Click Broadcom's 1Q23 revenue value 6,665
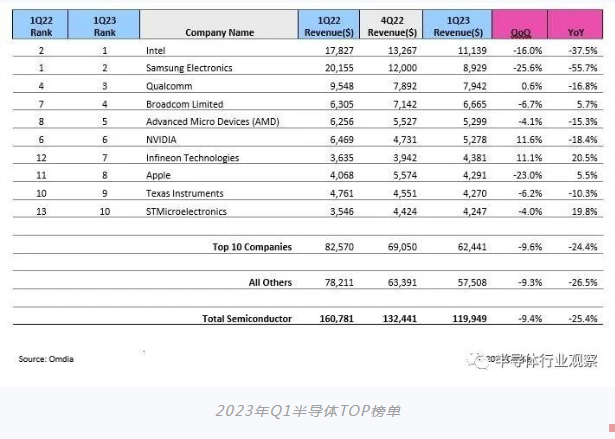The image size is (615, 439). click(475, 104)
